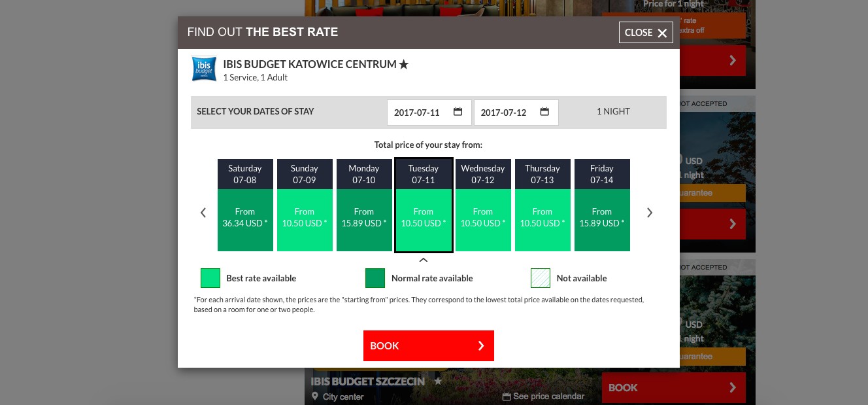Show previous week of rates
The width and height of the screenshot is (868, 405).
click(x=203, y=213)
